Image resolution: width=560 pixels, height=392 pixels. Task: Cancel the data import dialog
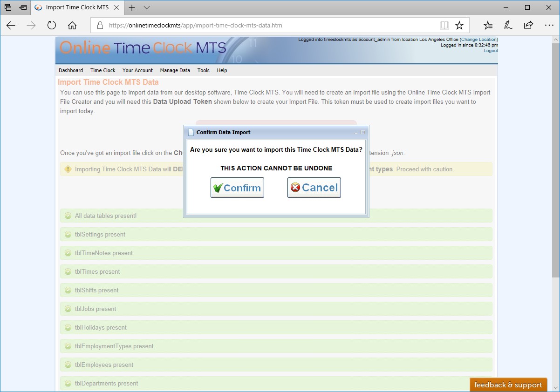pos(314,188)
